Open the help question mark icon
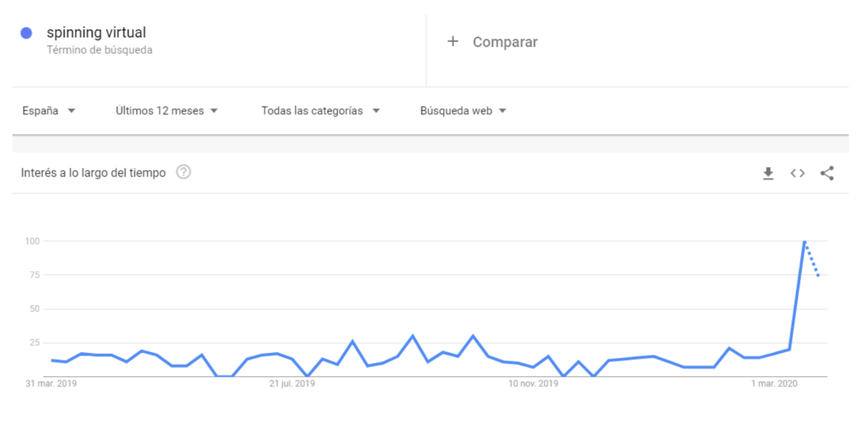The height and width of the screenshot is (424, 868). click(184, 172)
